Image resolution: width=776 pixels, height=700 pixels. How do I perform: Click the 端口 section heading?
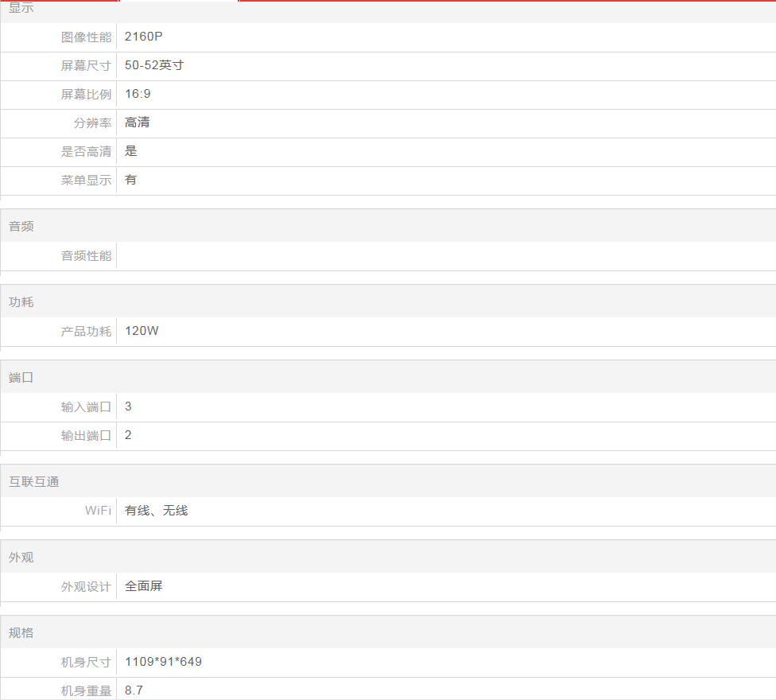21,378
